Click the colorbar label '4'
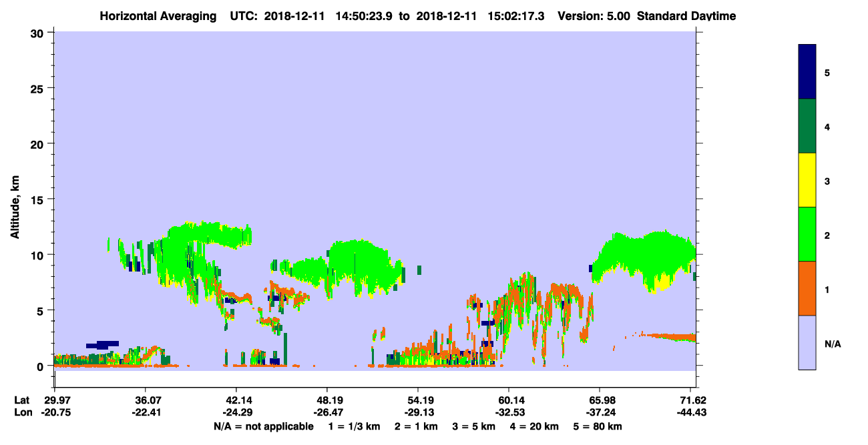Viewport: 868px width, 445px height. [827, 127]
